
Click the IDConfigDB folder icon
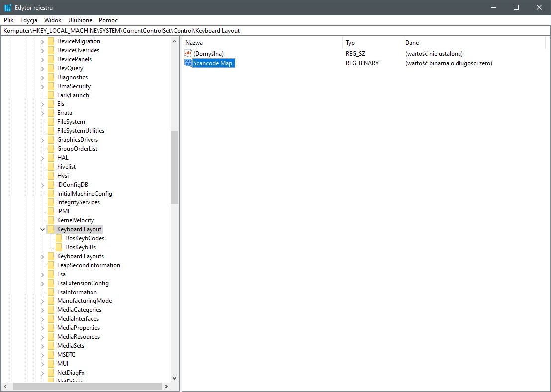(51, 185)
